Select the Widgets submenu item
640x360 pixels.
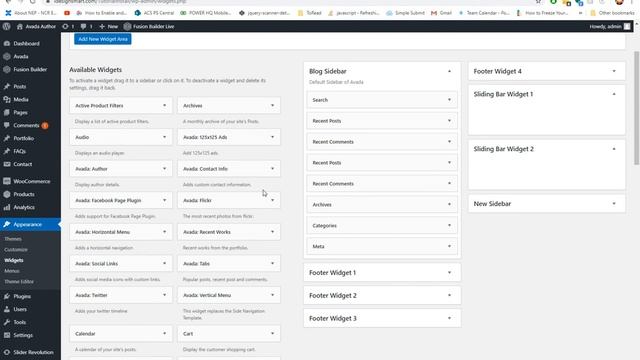coord(14,260)
